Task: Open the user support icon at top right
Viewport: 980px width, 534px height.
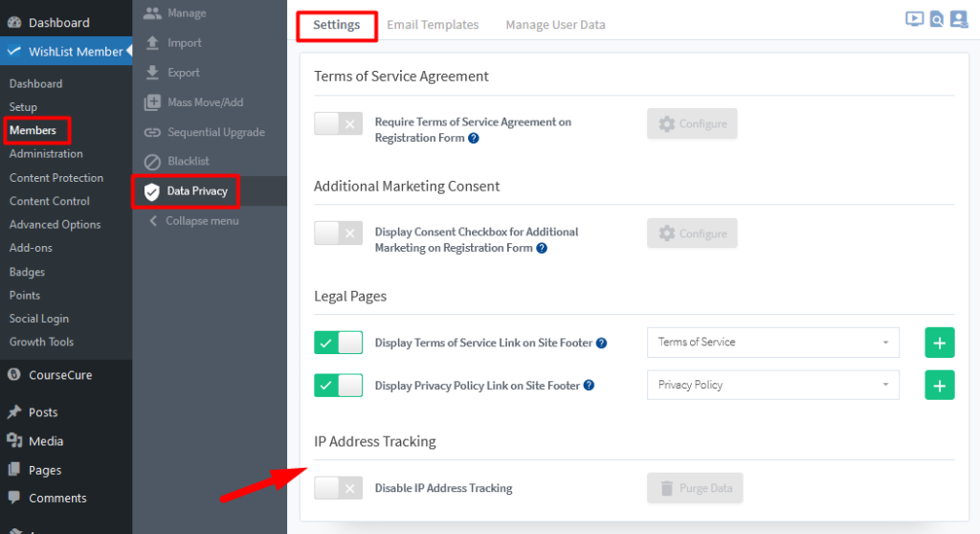Action: 959,19
